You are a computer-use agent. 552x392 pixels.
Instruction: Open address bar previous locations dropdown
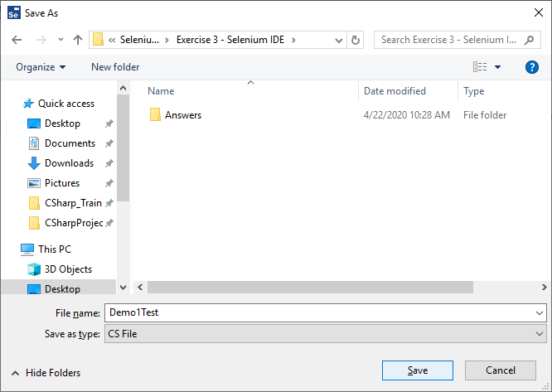click(x=339, y=40)
